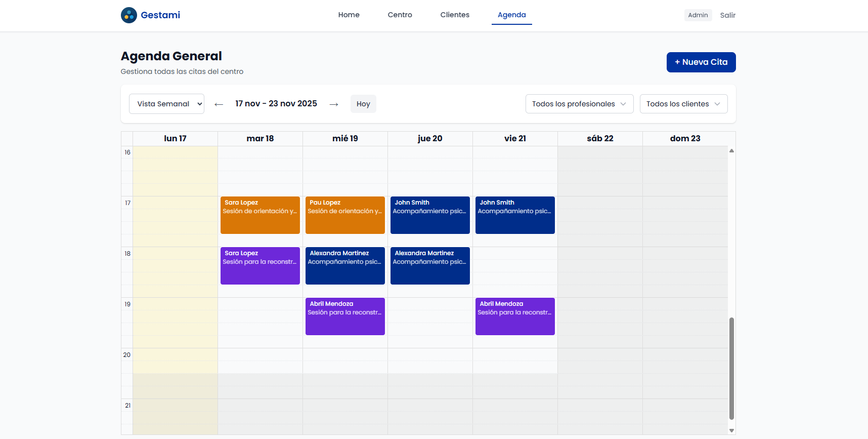
Task: Jump to today with Hoy button
Action: pyautogui.click(x=363, y=104)
